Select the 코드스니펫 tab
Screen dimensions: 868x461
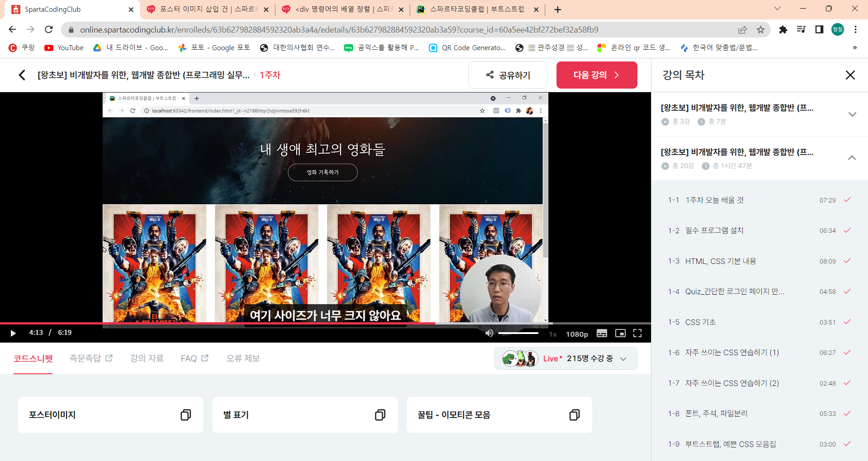(33, 358)
